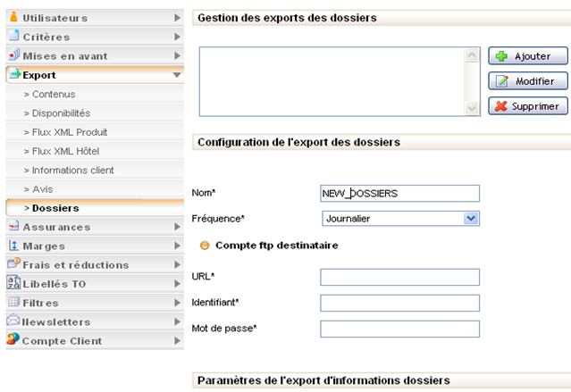Click the Mot de passe field
Image resolution: width=571 pixels, height=392 pixels.
pyautogui.click(x=399, y=329)
